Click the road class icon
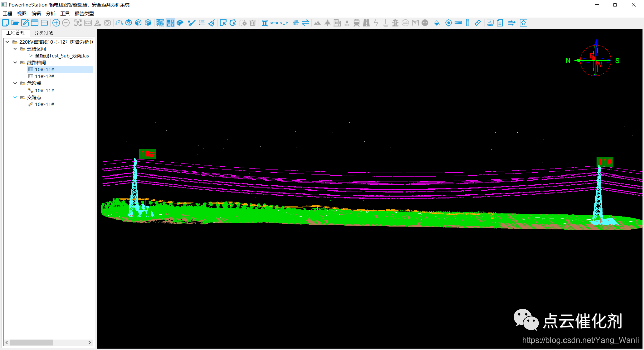Screen dimensions: 644x350 (x=366, y=23)
